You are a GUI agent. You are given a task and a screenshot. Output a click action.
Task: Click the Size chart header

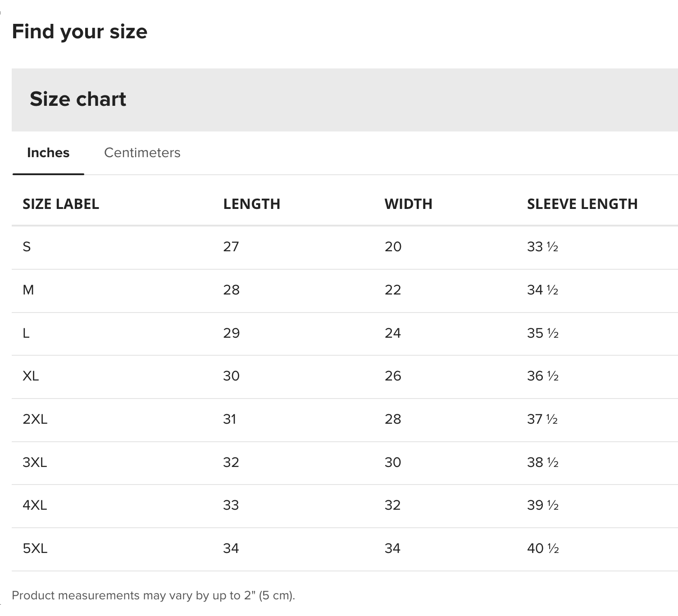[78, 99]
